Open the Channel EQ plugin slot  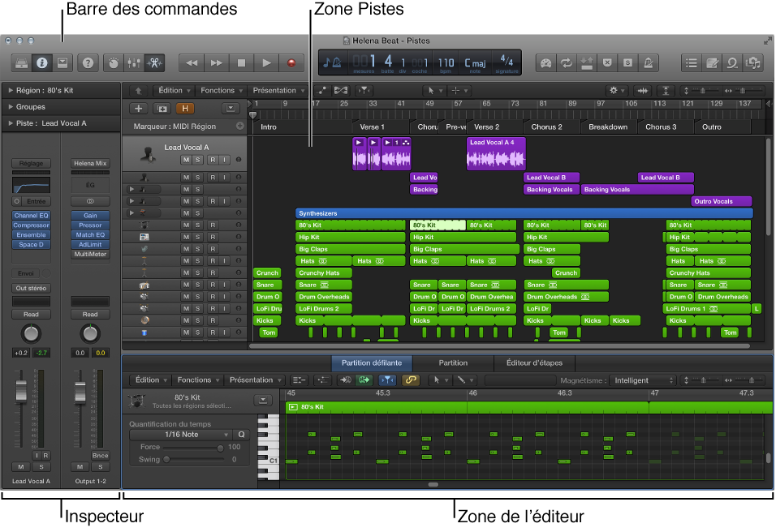(x=31, y=216)
